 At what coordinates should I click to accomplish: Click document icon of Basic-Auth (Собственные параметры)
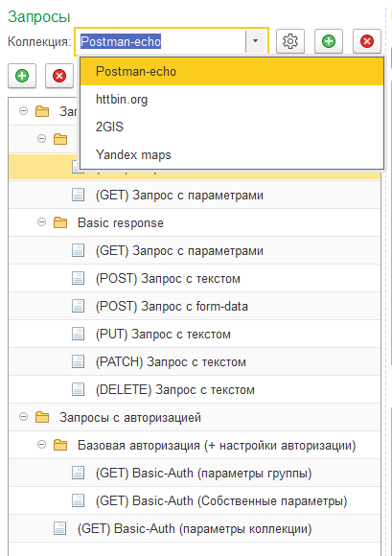(78, 500)
